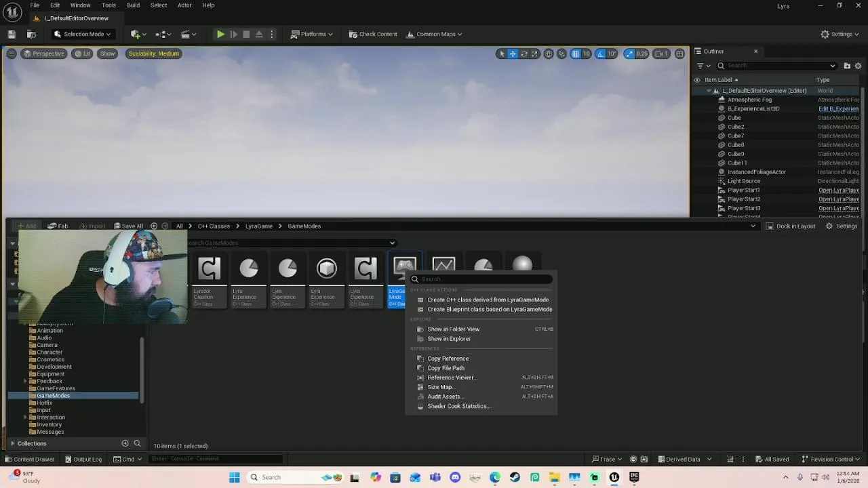Open Outliner settings gear
The image size is (868, 488).
click(858, 66)
